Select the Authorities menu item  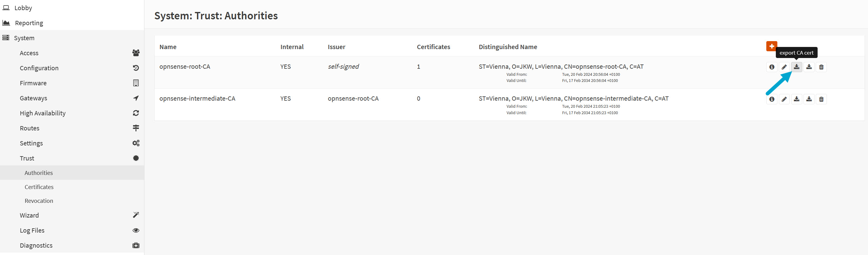point(72,172)
